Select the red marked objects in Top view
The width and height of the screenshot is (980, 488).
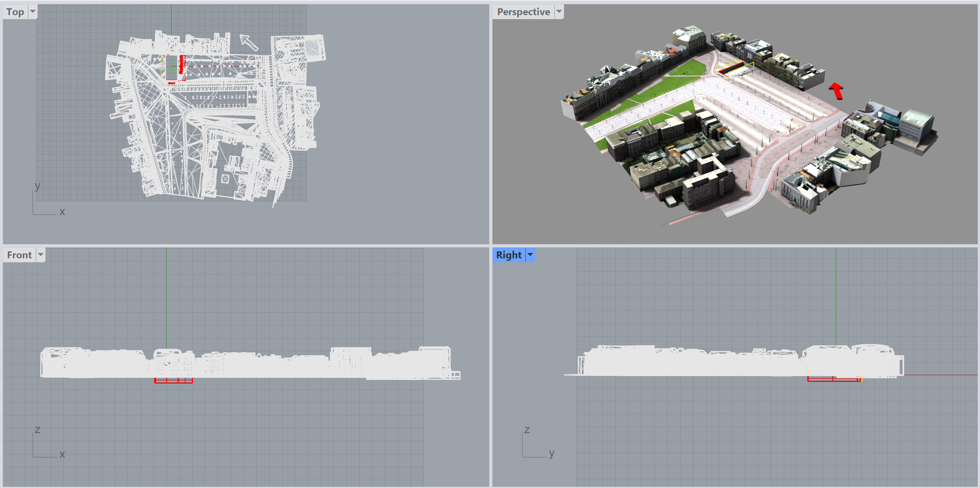click(x=182, y=64)
